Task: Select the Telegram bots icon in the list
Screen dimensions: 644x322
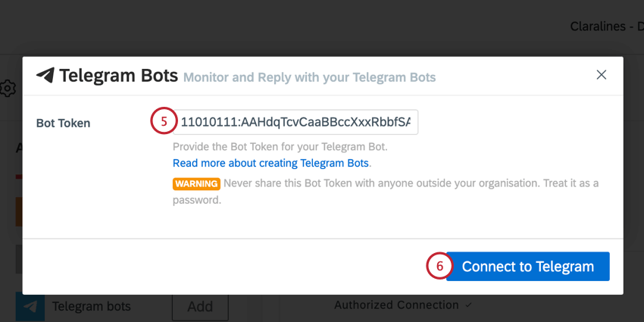Action: pyautogui.click(x=30, y=307)
